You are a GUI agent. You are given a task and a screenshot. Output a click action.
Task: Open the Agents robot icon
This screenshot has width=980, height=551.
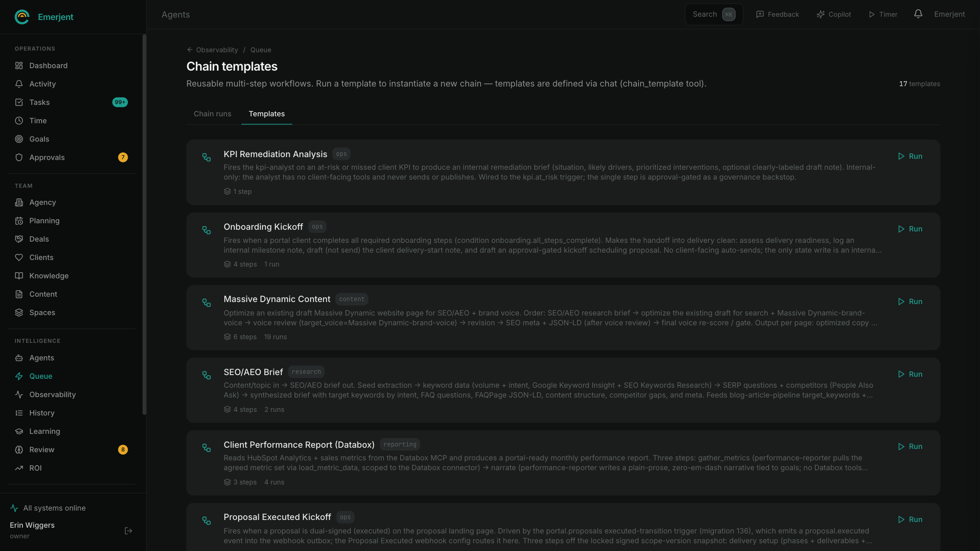pyautogui.click(x=19, y=358)
